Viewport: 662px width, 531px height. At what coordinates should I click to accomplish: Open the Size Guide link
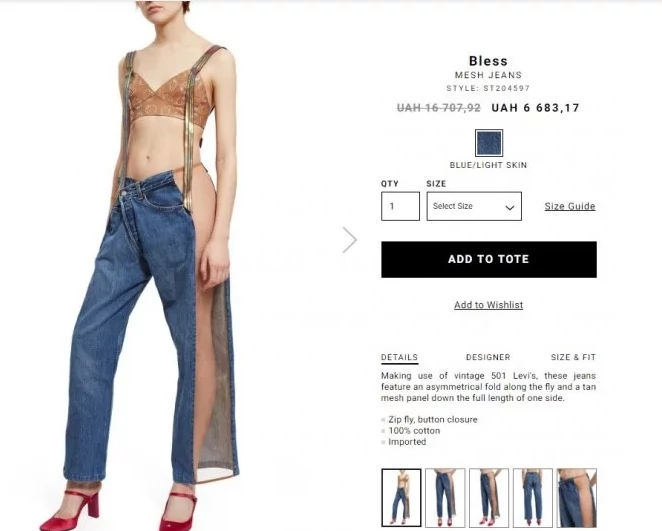[570, 206]
